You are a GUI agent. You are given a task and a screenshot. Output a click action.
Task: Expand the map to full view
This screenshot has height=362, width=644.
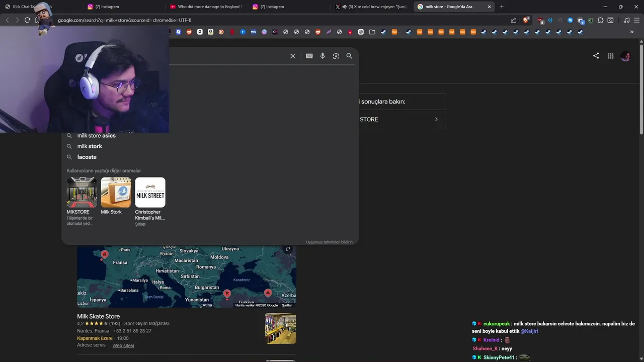(288, 249)
